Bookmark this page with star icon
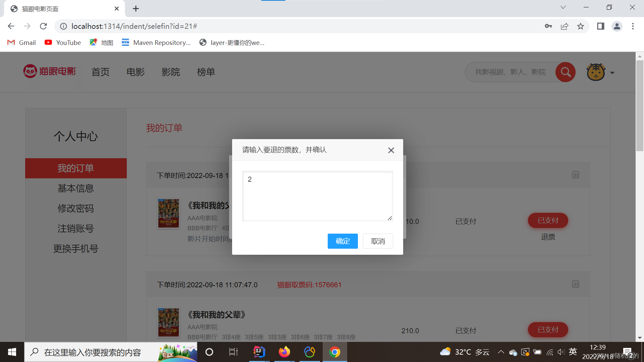Screen dimensions: 644x362 click(x=581, y=26)
